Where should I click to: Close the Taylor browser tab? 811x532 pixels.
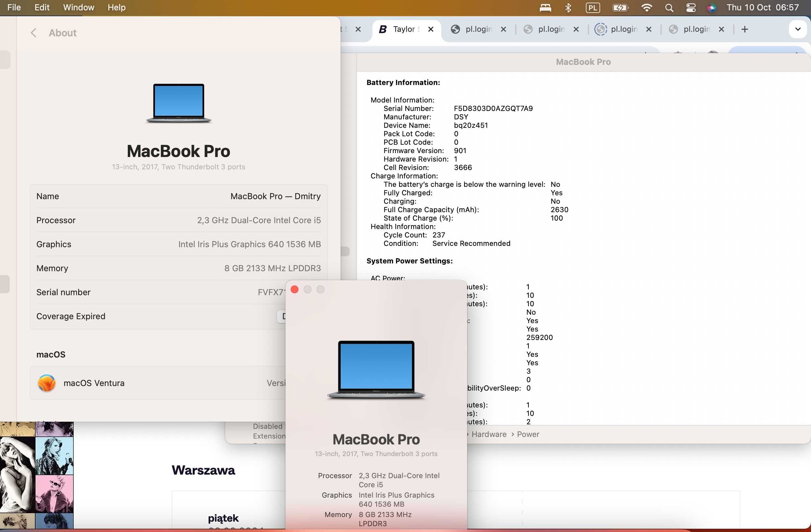click(x=431, y=29)
